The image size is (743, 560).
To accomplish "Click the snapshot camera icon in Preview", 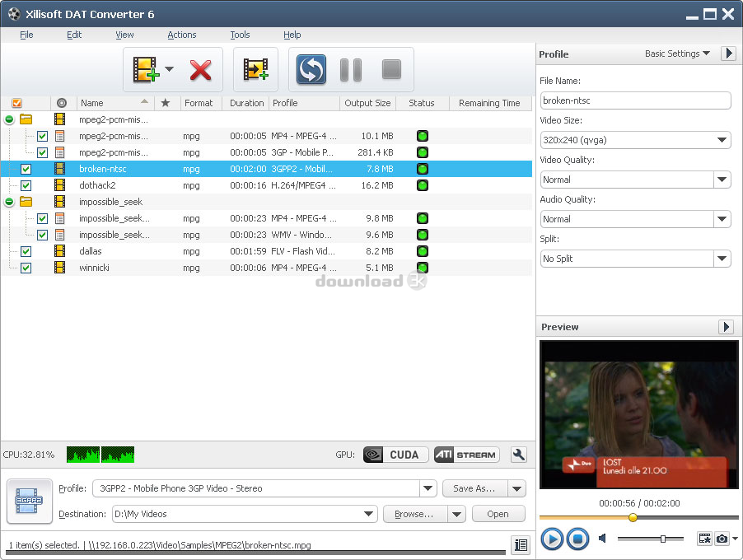I will click(722, 539).
